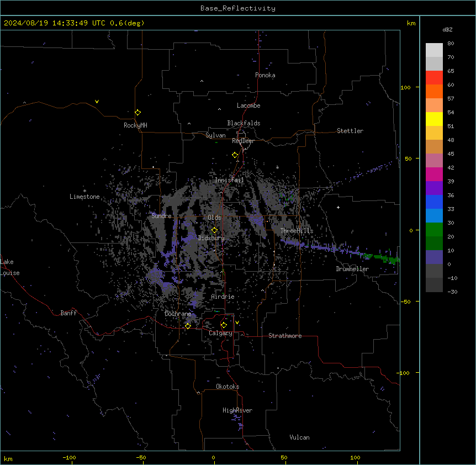The image size is (476, 465).
Task: Click the yellow diamond marker below Olds
Action: (x=214, y=230)
